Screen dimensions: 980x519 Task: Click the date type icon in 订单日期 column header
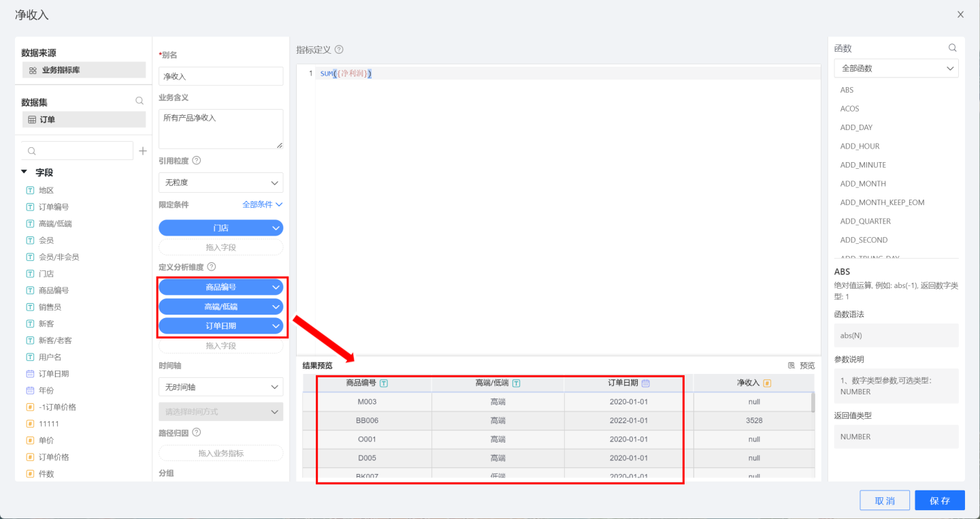pos(646,383)
